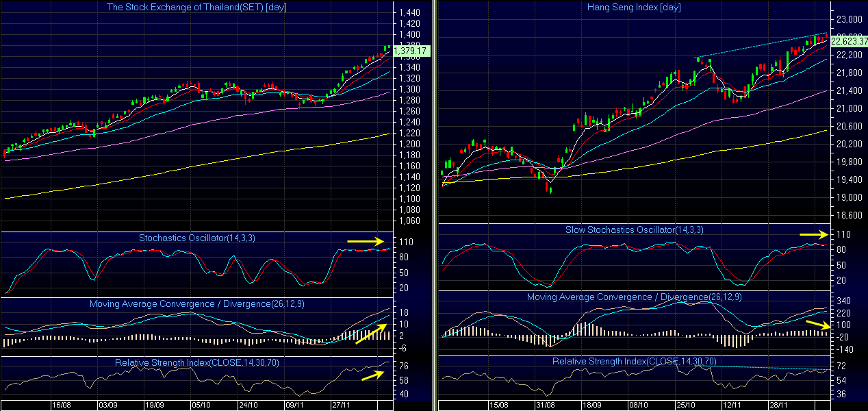Select the 03/09 date label
868x411 pixels.
point(108,406)
